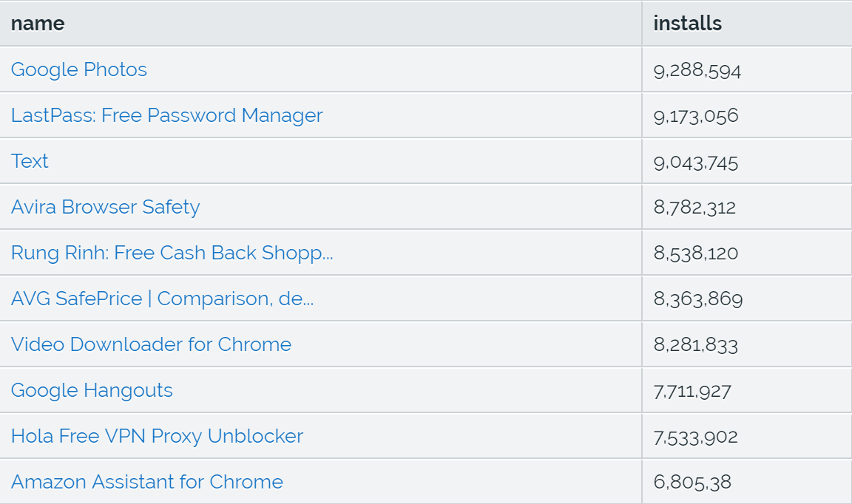Open Hola Free VPN Proxy Unblocker link
The height and width of the screenshot is (504, 852).
(157, 436)
